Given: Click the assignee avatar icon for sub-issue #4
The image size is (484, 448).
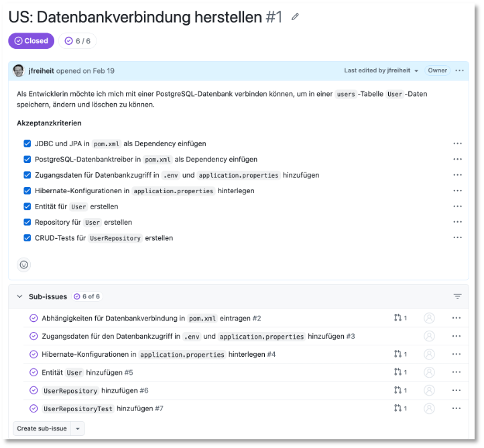Looking at the screenshot, I should (x=429, y=354).
